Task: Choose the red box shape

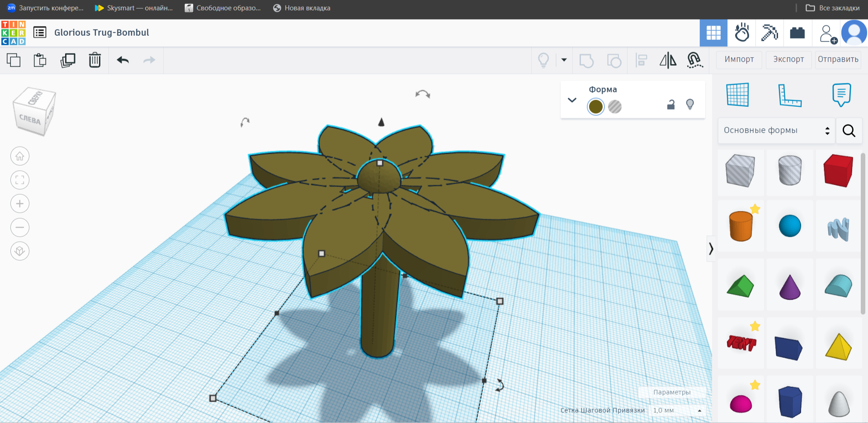Action: (x=838, y=171)
